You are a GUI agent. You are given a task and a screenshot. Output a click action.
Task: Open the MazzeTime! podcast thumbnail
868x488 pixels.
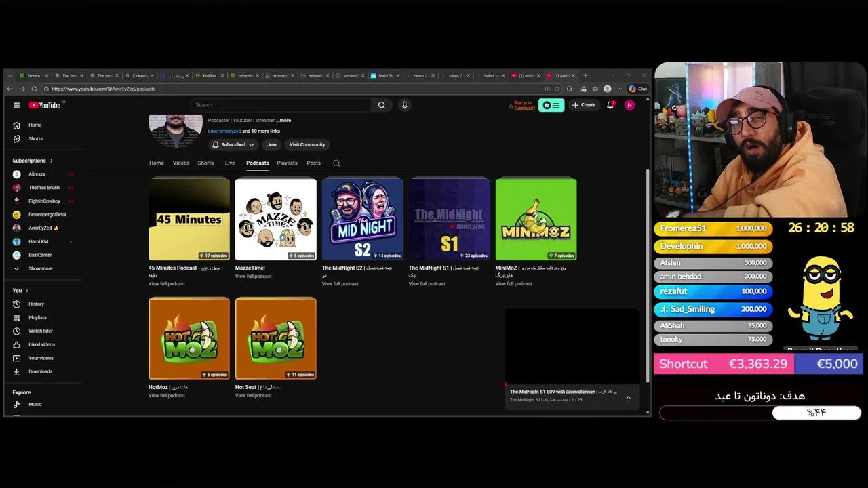coord(276,219)
